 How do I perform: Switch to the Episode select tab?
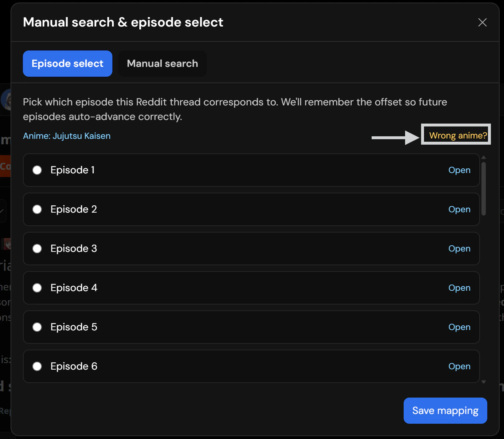click(68, 64)
